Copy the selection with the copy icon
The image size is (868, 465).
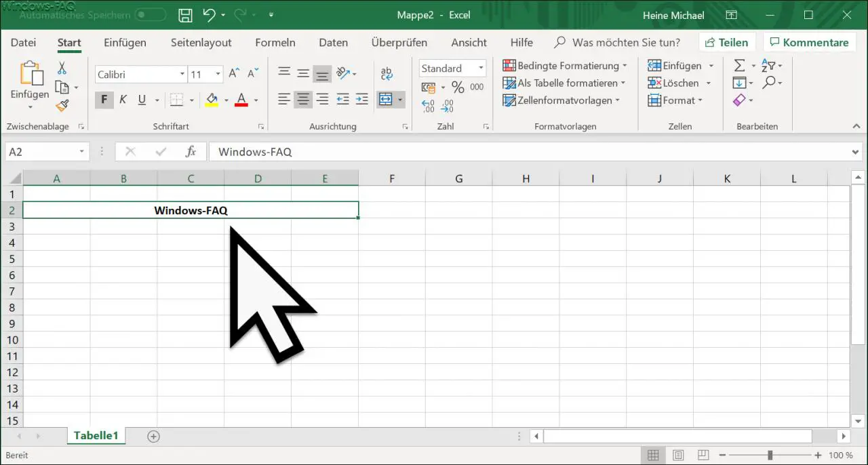click(62, 87)
